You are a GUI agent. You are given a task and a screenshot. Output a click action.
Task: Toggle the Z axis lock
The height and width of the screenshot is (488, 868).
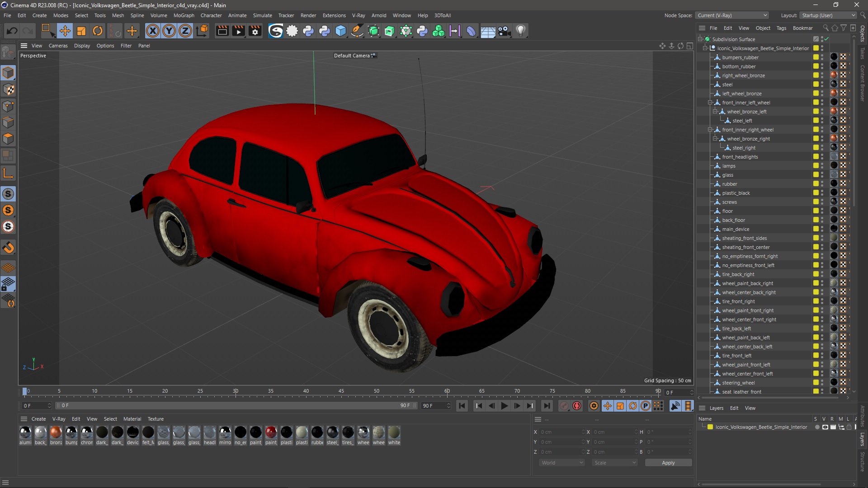[185, 31]
